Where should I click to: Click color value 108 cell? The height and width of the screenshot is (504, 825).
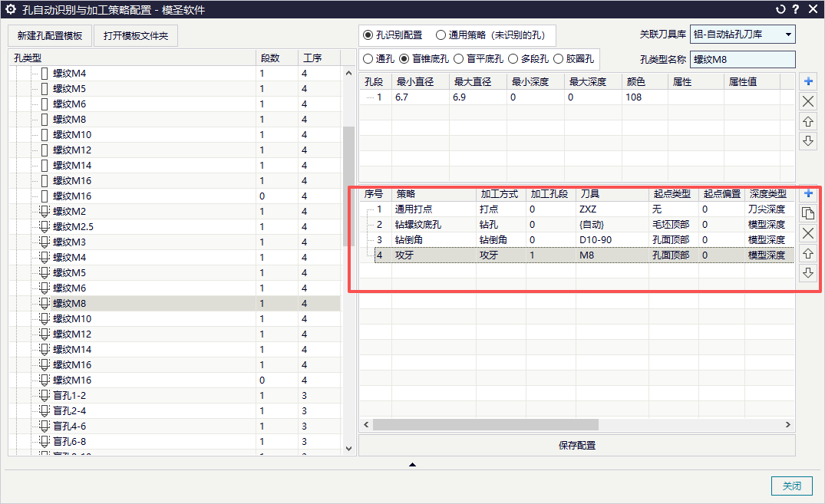click(x=645, y=97)
